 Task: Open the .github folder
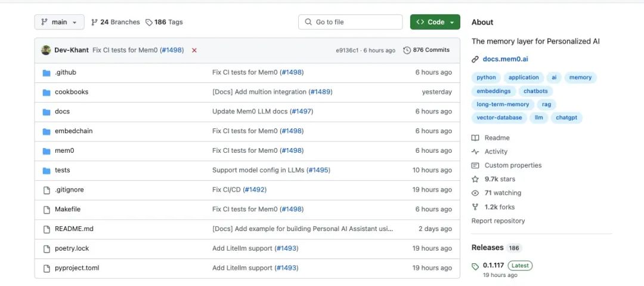[66, 72]
